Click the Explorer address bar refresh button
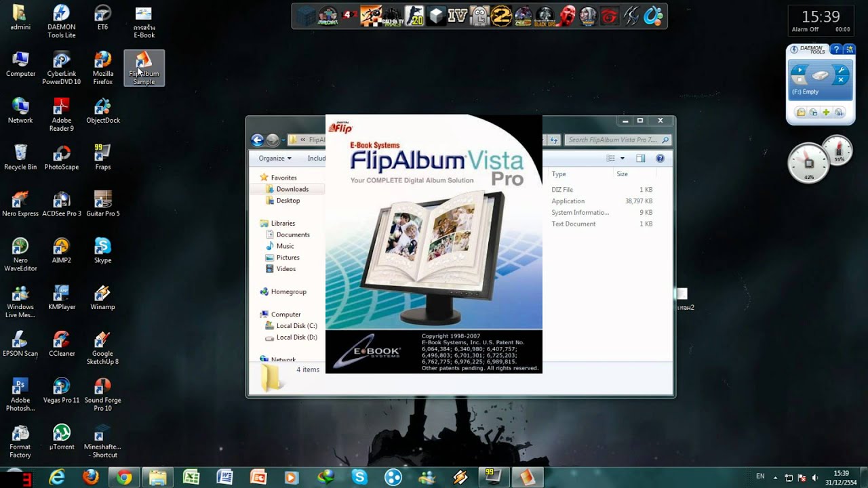This screenshot has width=868, height=488. point(554,140)
